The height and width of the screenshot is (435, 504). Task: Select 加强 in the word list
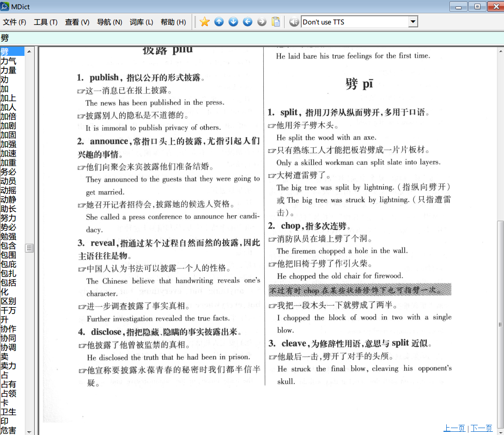pyautogui.click(x=8, y=144)
